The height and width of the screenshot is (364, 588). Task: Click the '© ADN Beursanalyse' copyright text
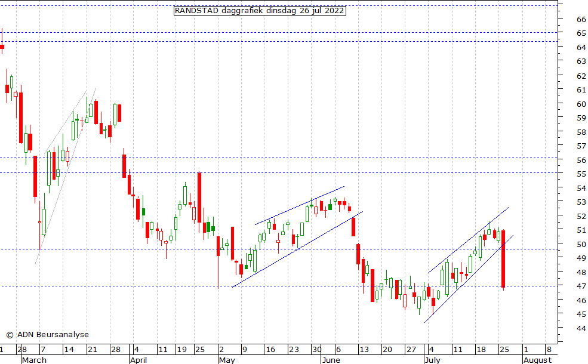coord(48,334)
